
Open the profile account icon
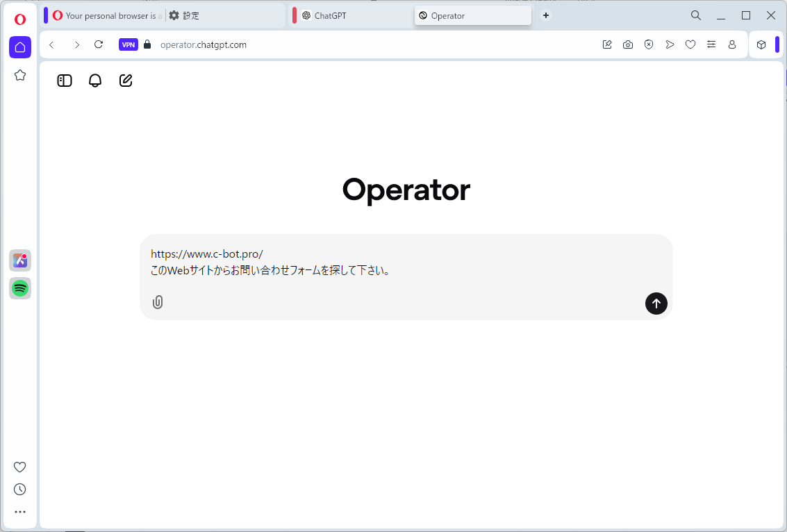(x=732, y=44)
